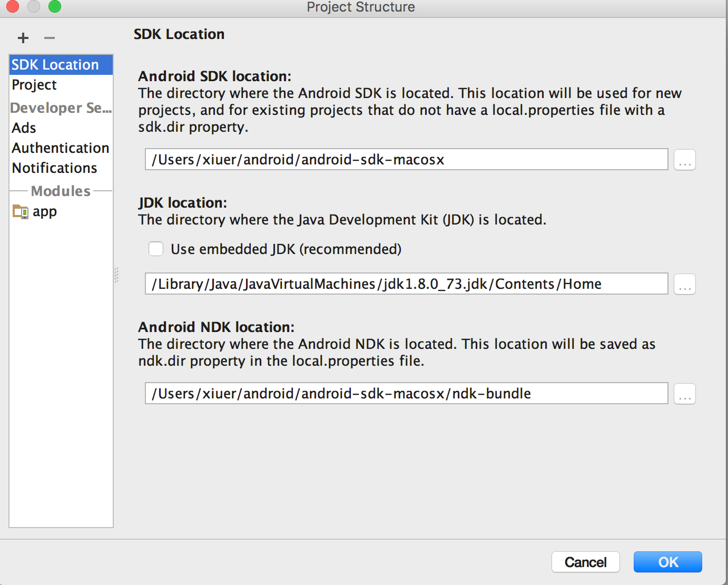
Task: Click the JDK location heading
Action: (x=183, y=203)
